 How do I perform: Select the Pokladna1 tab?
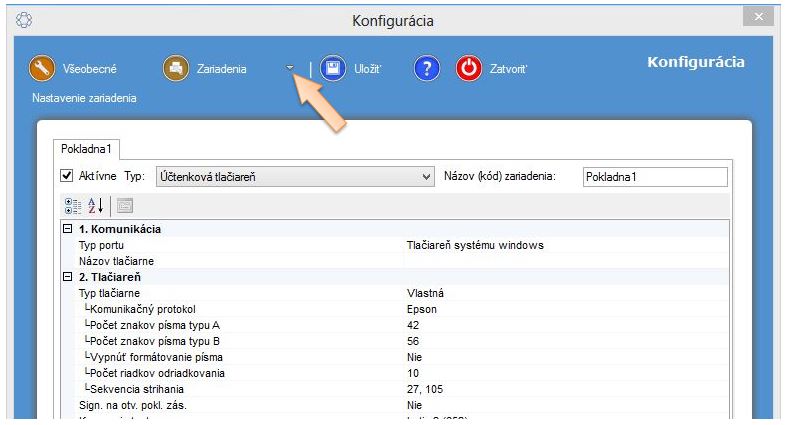coord(87,149)
